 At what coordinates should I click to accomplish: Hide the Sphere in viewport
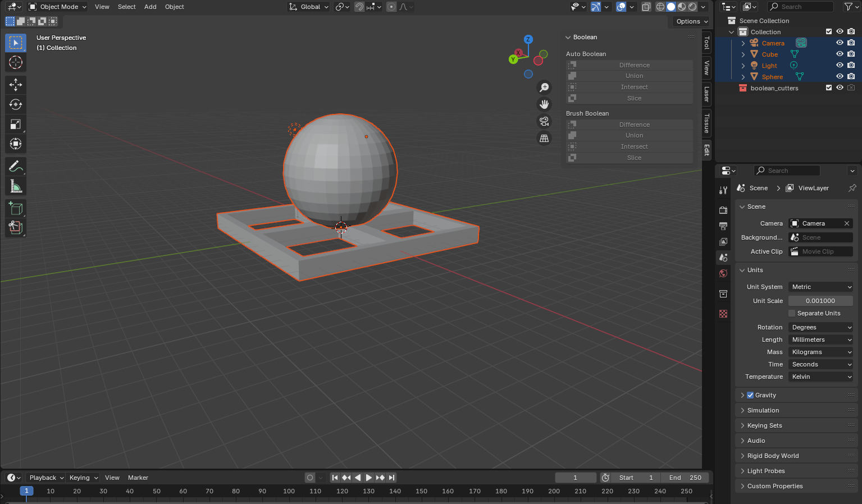(x=840, y=76)
